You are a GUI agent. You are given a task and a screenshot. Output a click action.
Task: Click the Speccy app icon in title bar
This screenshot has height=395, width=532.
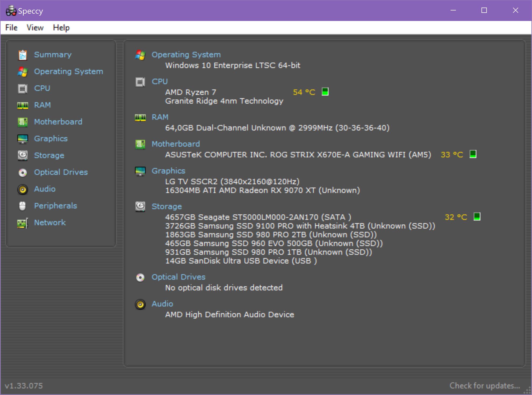11,11
